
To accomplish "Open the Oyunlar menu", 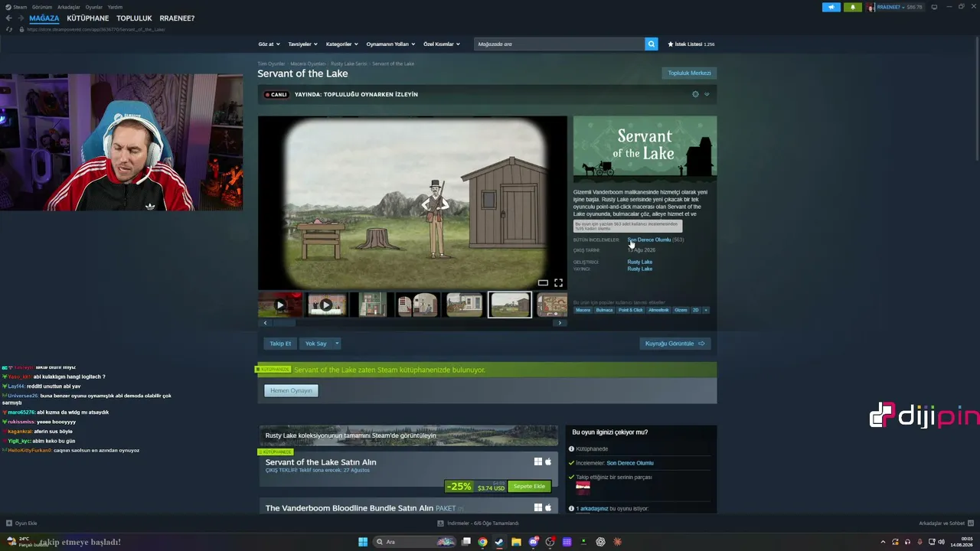I will point(93,7).
